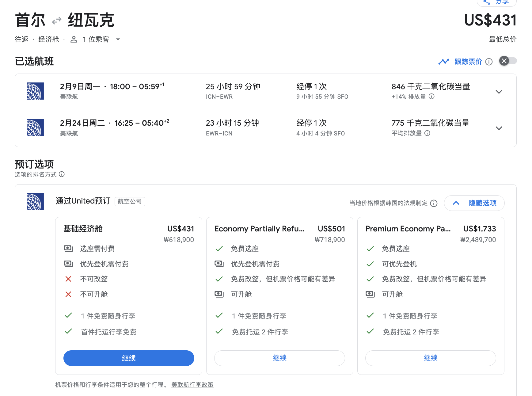
Task: Collapse options with 隐藏选项 button
Action: (x=474, y=203)
